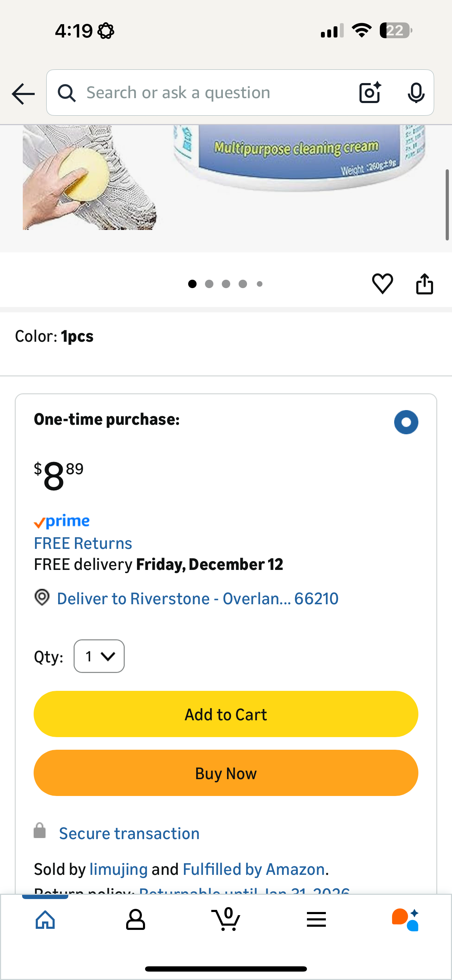The image size is (452, 980).
Task: Tap the back arrow
Action: [23, 94]
